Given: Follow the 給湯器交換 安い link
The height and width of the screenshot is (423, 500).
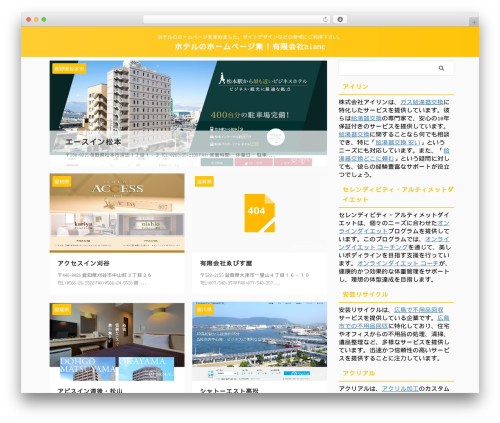Looking at the screenshot, I should [x=398, y=142].
